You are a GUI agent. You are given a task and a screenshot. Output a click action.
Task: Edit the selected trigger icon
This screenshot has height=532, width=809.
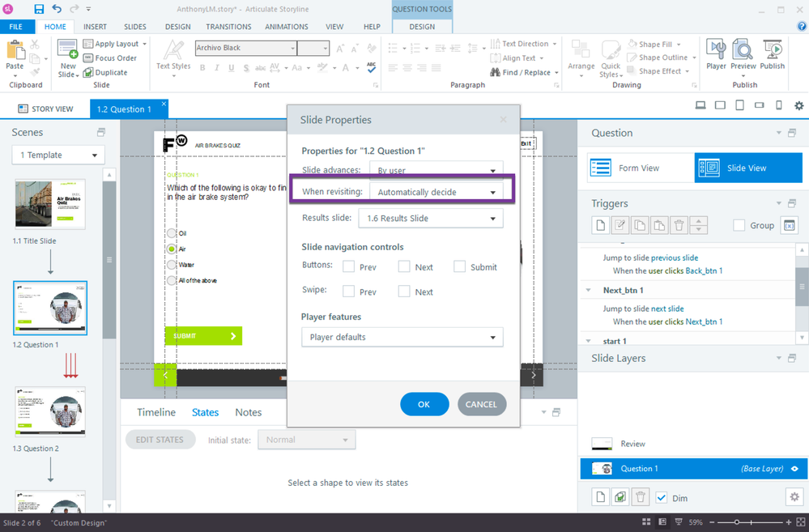(620, 225)
